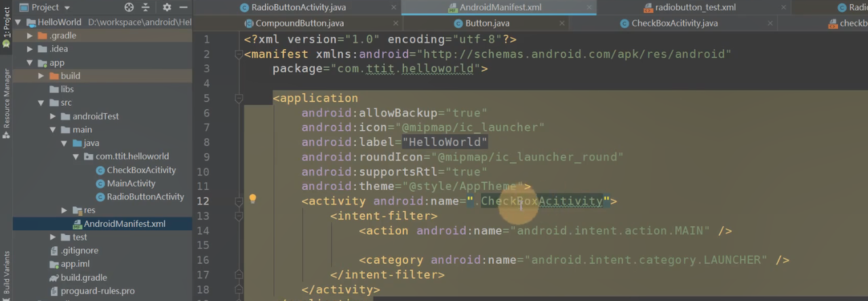Click the "HelloWorld" label value in code

point(445,142)
